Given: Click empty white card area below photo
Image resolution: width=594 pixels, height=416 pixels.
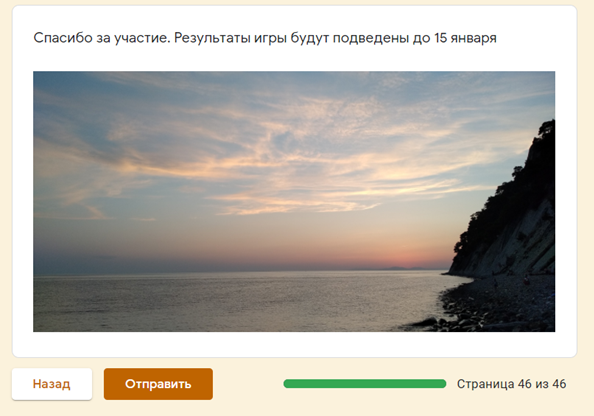Looking at the screenshot, I should point(294,344).
